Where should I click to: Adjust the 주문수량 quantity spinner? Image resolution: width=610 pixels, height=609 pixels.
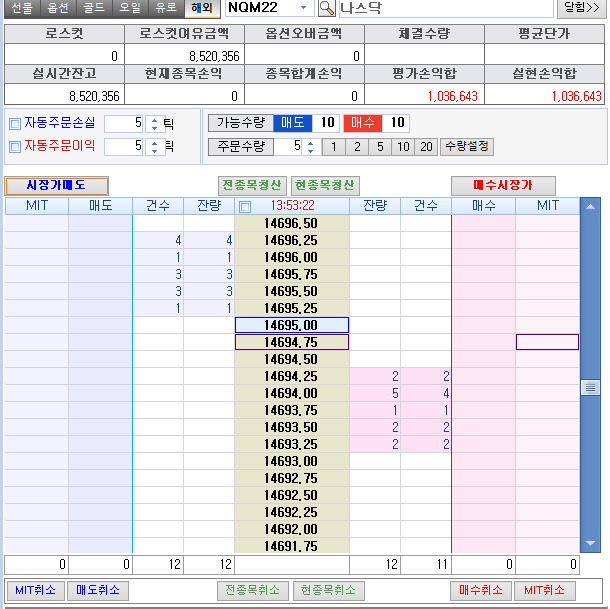click(x=310, y=147)
